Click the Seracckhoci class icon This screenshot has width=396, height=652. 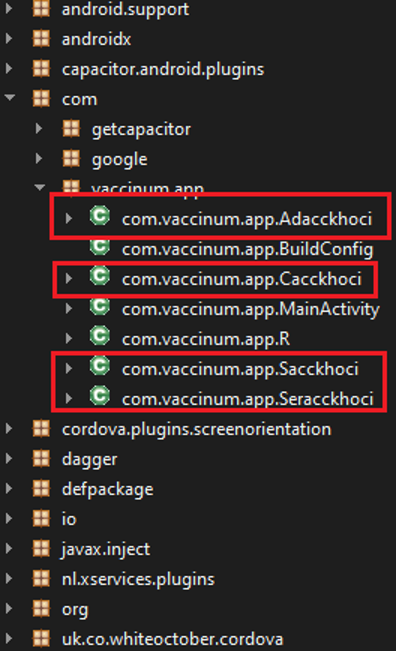(x=100, y=397)
